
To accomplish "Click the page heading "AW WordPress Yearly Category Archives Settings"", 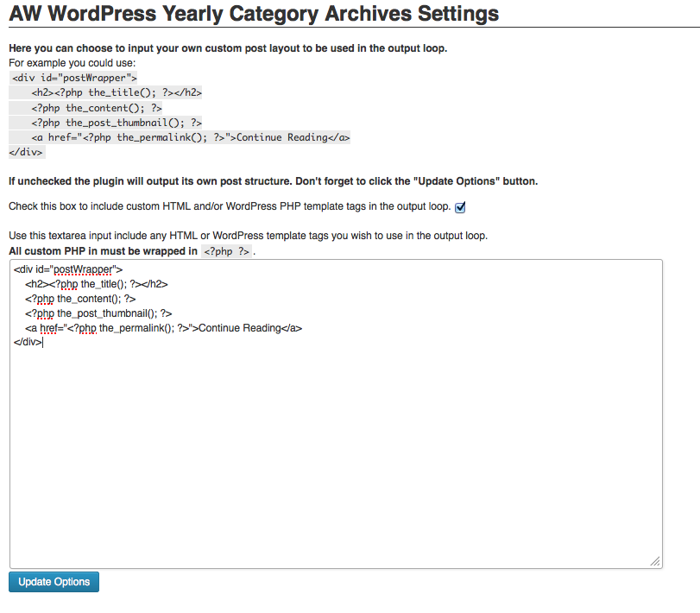I will 254,14.
